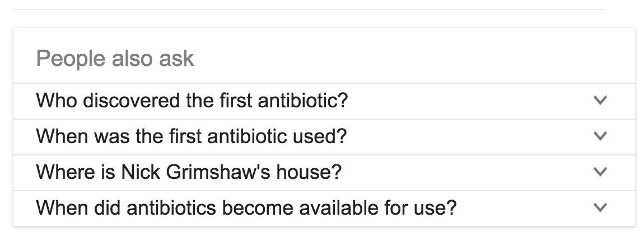Open the question text "When was the first antibiotic used?"

pyautogui.click(x=191, y=137)
